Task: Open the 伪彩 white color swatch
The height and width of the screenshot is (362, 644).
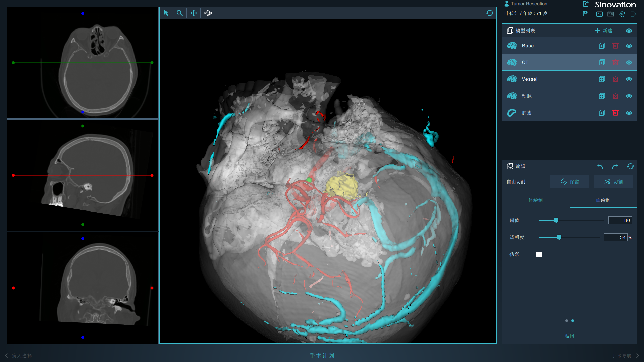Action: point(539,254)
